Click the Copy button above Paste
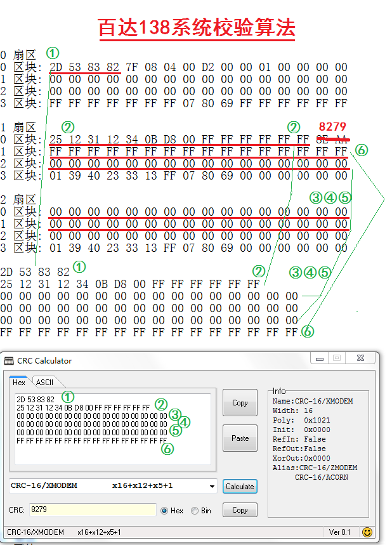 click(240, 403)
